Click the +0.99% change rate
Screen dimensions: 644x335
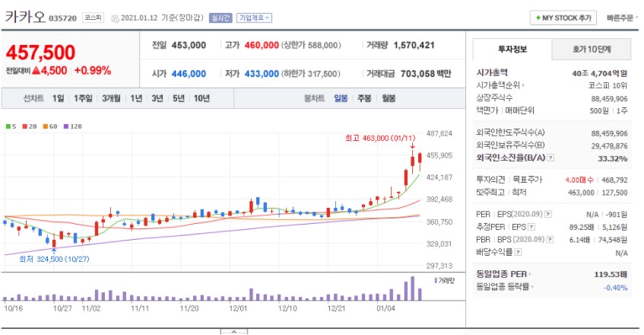click(x=93, y=71)
